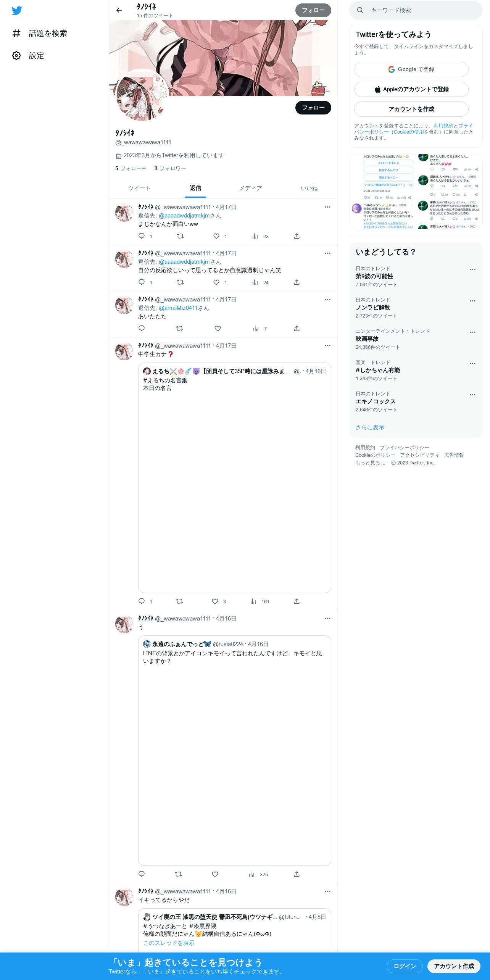Like the あいたたた tweet
The height and width of the screenshot is (980, 490).
click(x=218, y=329)
